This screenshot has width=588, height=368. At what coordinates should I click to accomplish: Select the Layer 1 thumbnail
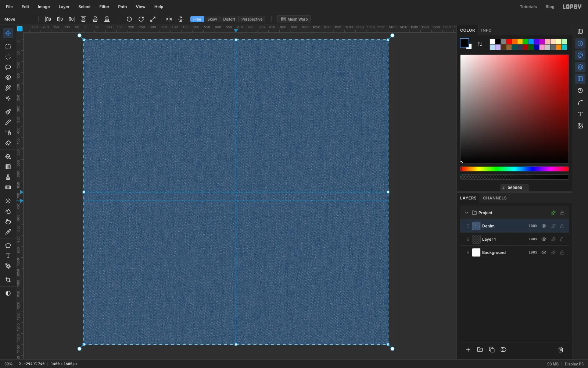(x=476, y=239)
